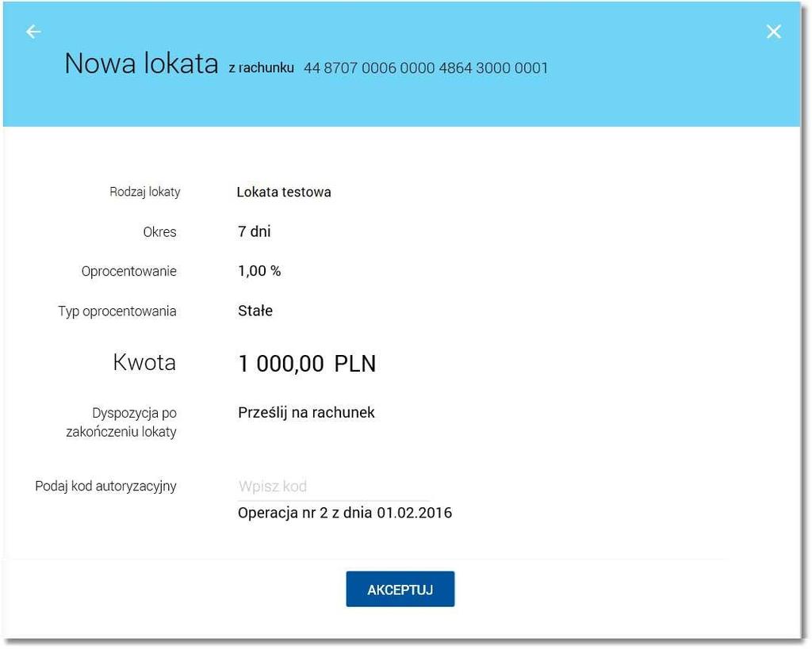Click the 1 000,00 PLN amount
Viewport: 812px width, 649px height.
pos(307,363)
